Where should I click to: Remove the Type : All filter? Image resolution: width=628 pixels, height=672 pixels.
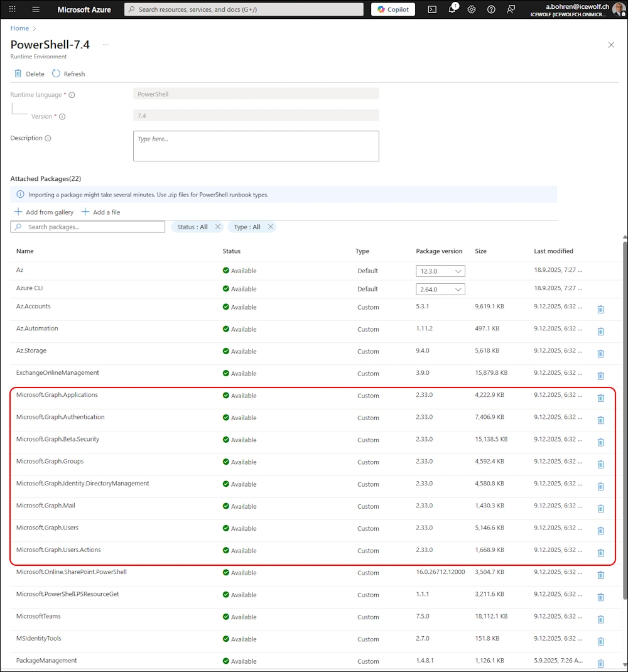[271, 227]
